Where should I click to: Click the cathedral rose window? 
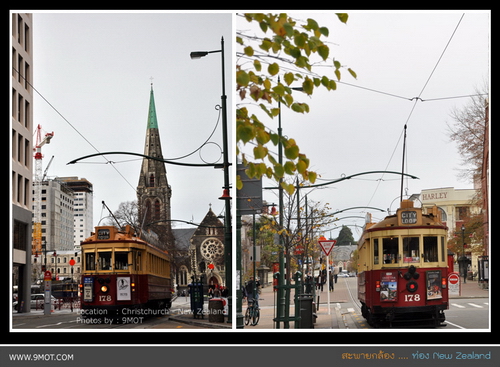tap(212, 249)
